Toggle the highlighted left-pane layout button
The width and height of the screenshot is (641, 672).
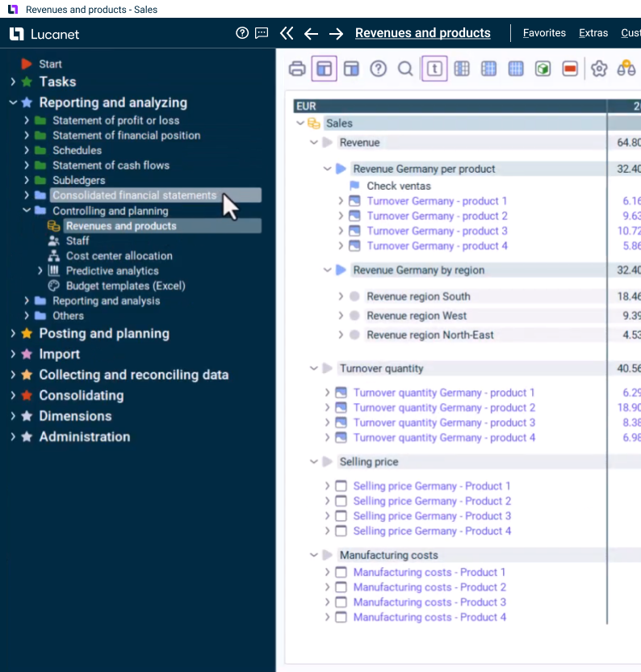(324, 69)
